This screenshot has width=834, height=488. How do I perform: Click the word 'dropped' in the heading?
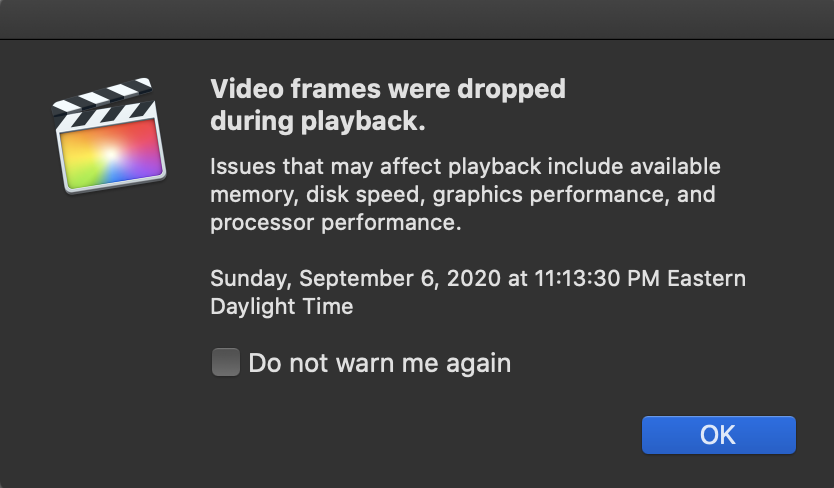[x=516, y=89]
